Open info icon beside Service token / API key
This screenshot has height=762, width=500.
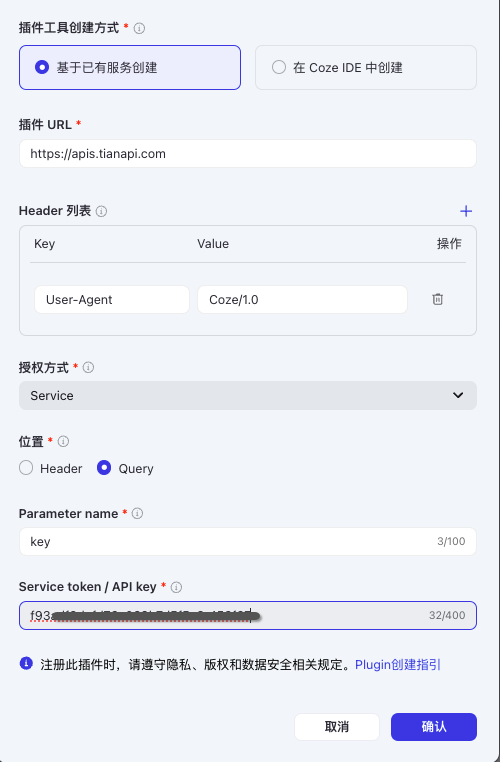[176, 587]
